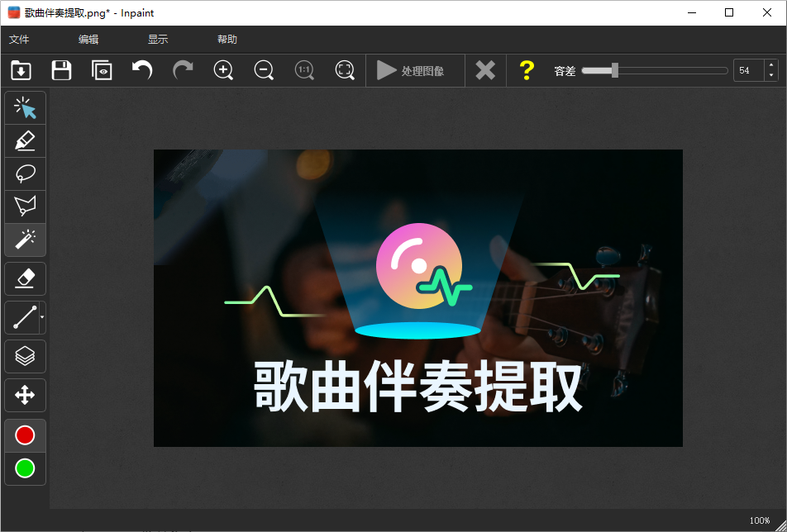Viewport: 787px width, 532px height.
Task: Zoom in on the image
Action: [223, 70]
